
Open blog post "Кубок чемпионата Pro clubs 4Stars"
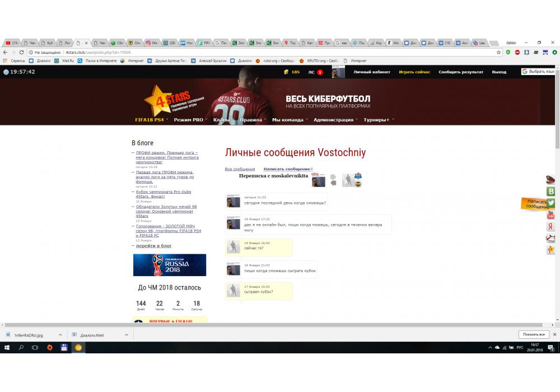pos(163,194)
